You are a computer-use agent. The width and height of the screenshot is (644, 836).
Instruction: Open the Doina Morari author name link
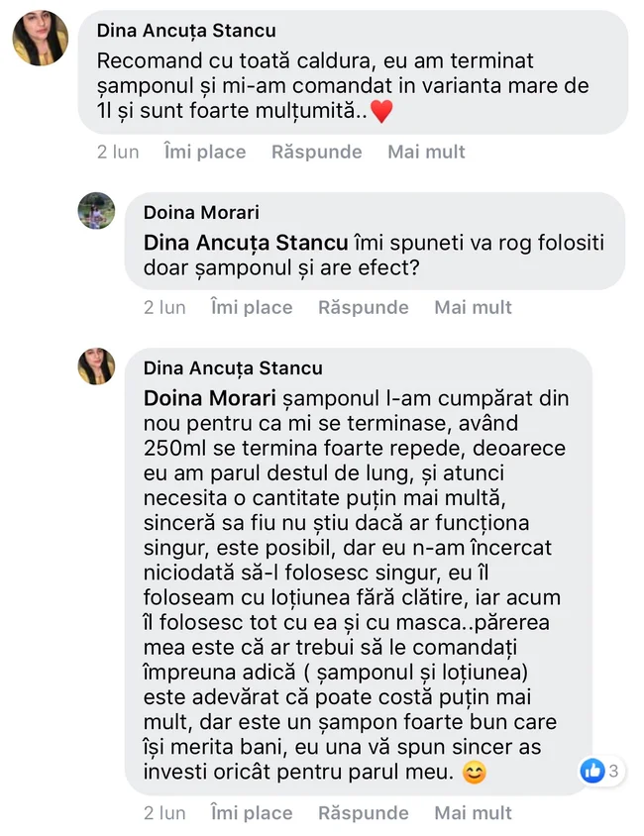pyautogui.click(x=202, y=212)
